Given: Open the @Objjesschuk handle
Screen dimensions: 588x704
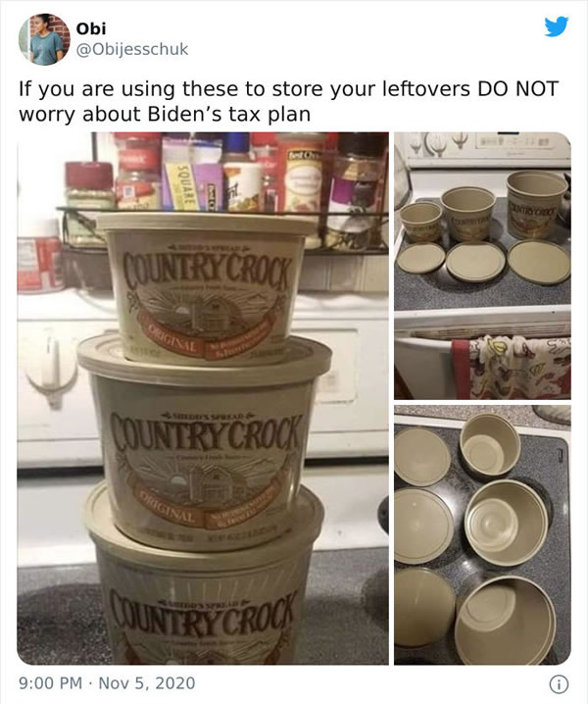Looking at the screenshot, I should 132,49.
